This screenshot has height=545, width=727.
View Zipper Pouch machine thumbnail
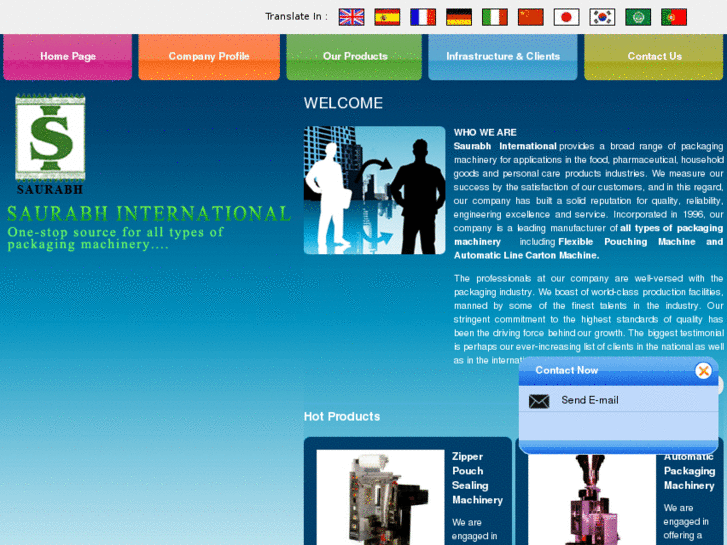tap(380, 497)
